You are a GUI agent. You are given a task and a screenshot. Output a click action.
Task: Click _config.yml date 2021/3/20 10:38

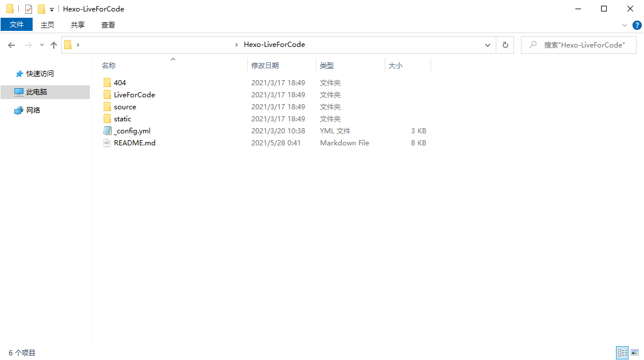point(278,131)
